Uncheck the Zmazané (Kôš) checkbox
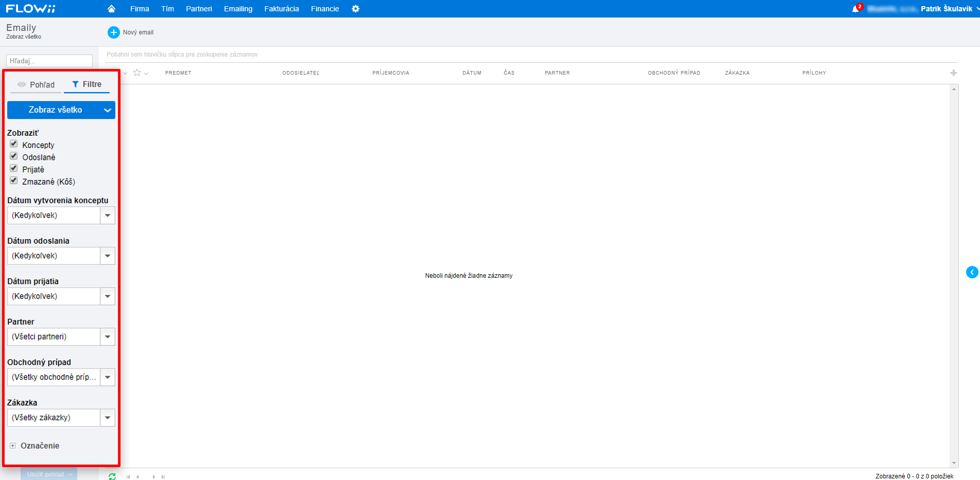Screen dimensions: 980x480 (14, 181)
